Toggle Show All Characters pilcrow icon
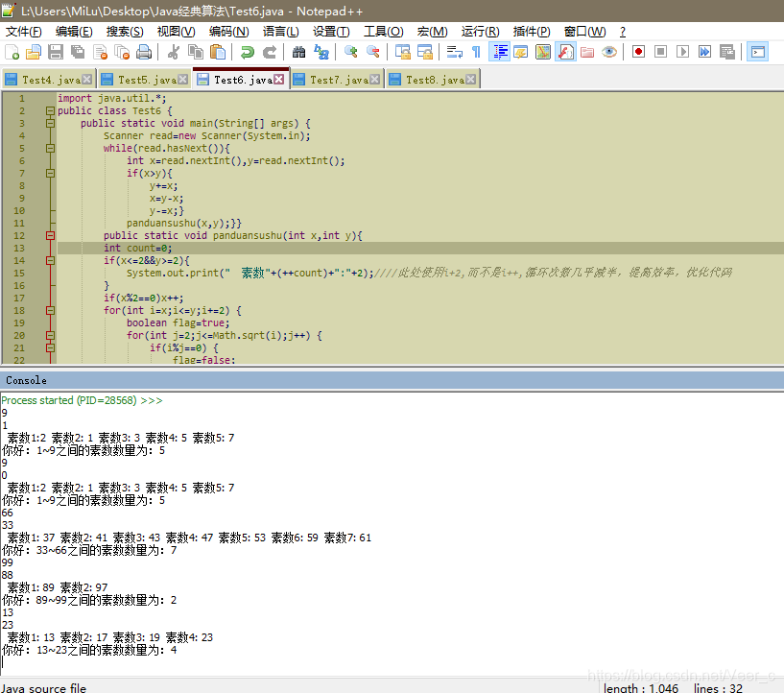This screenshot has width=784, height=693. (476, 52)
